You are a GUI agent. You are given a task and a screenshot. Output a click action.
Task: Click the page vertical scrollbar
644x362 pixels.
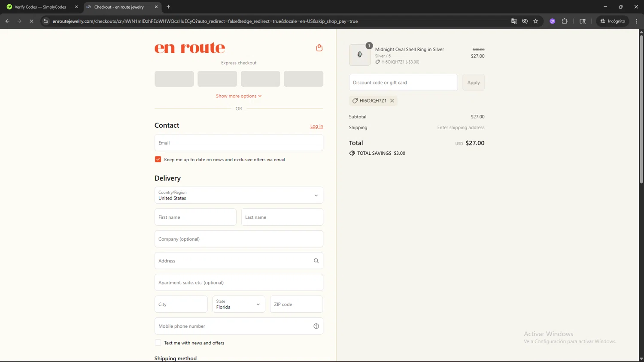641,109
